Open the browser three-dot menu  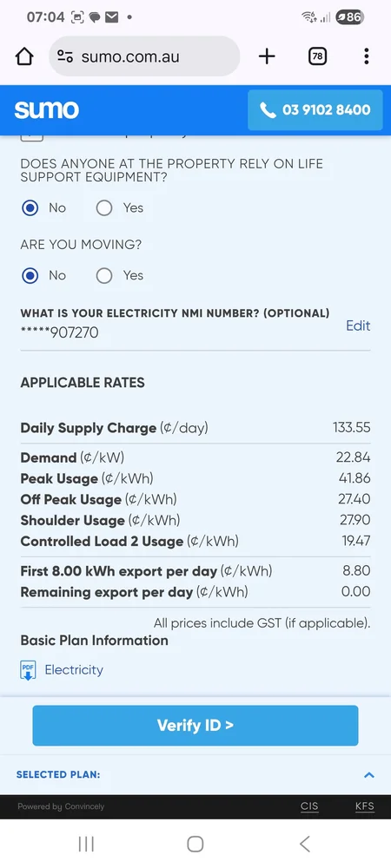click(366, 56)
